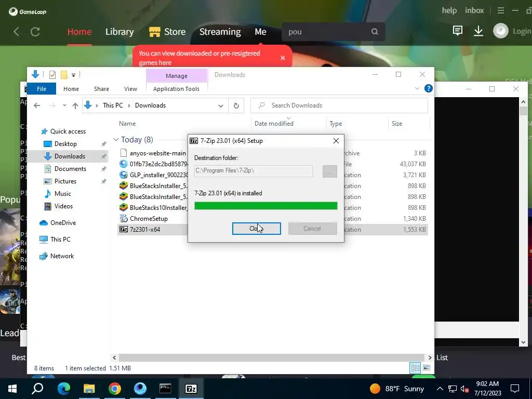
Task: Select the Application Tools tab
Action: 176,89
